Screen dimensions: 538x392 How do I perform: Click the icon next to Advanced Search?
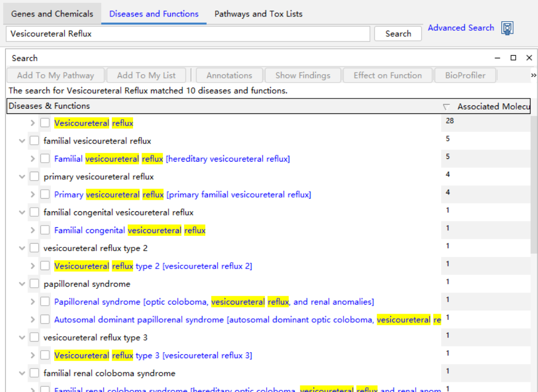507,28
